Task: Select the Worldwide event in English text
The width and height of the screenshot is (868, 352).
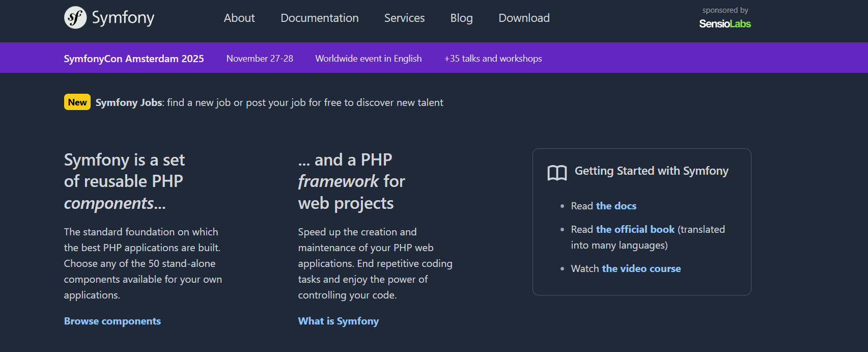Action: point(368,59)
